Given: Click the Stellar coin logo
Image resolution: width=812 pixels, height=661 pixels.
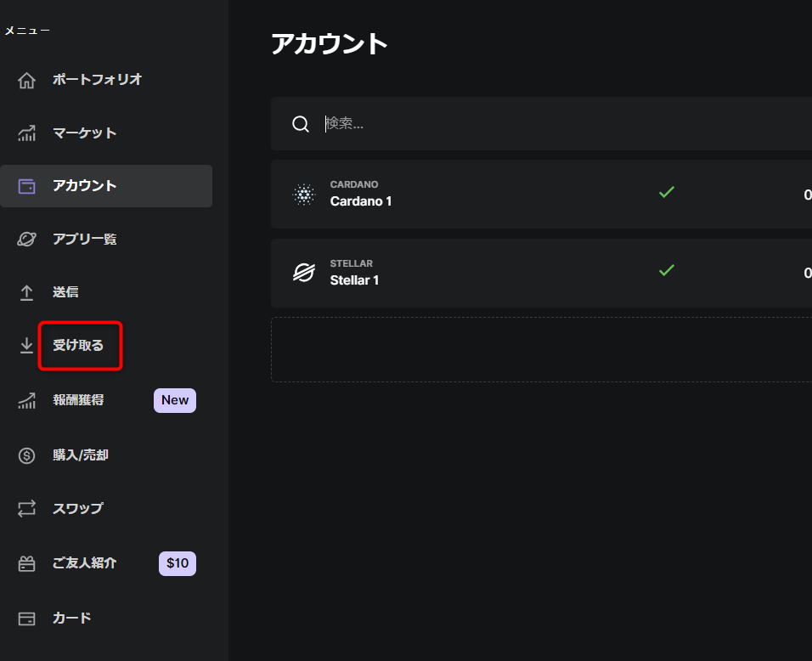Looking at the screenshot, I should click(x=304, y=273).
